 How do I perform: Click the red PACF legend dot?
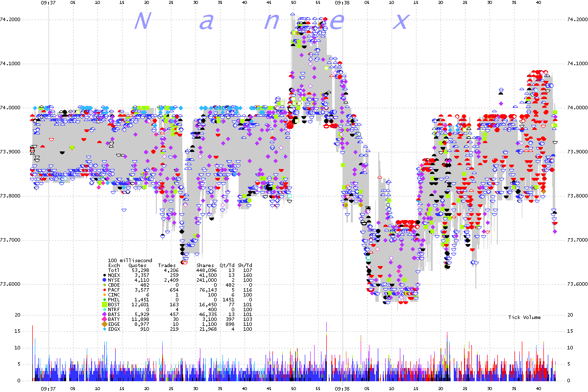[103, 290]
